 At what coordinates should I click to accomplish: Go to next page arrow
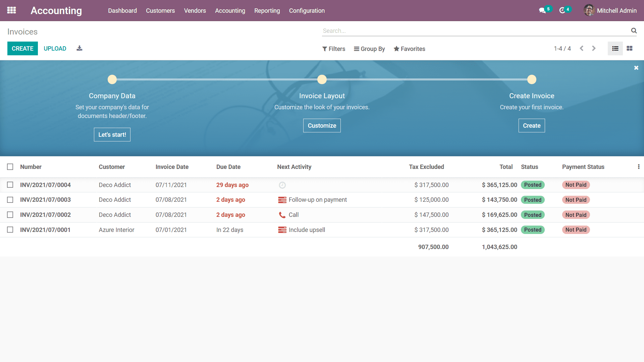[594, 49]
